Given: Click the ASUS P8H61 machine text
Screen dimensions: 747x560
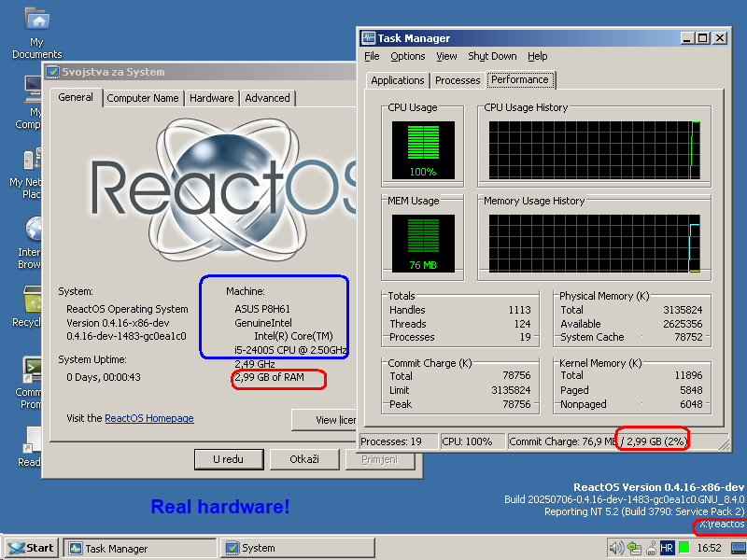Looking at the screenshot, I should (262, 309).
